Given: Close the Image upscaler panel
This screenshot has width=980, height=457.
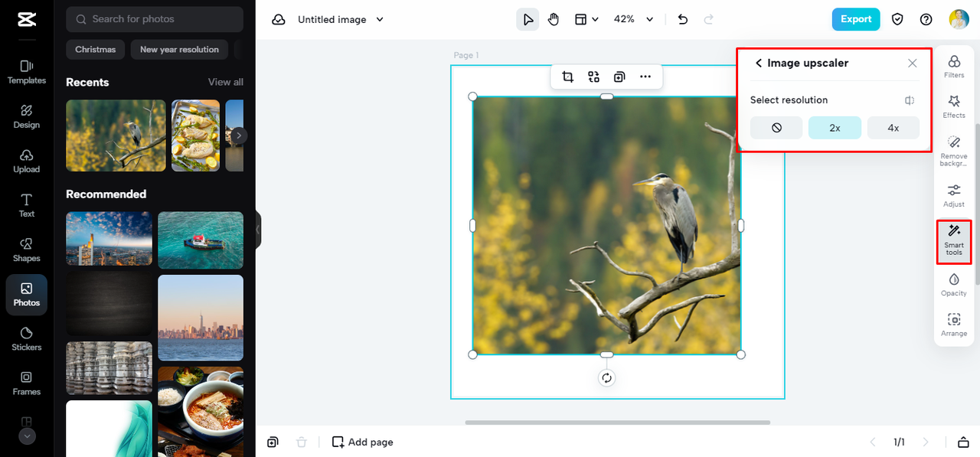Looking at the screenshot, I should pyautogui.click(x=913, y=64).
